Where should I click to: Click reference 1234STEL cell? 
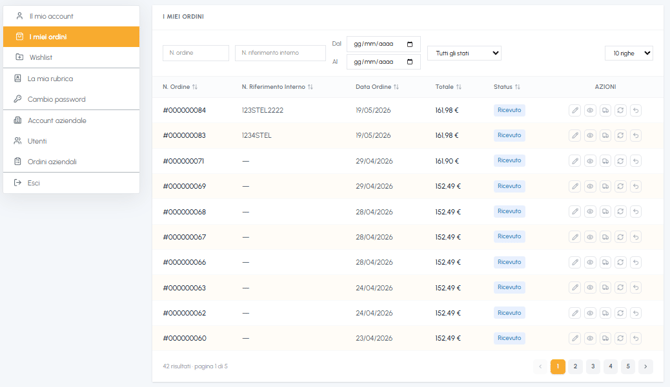256,135
